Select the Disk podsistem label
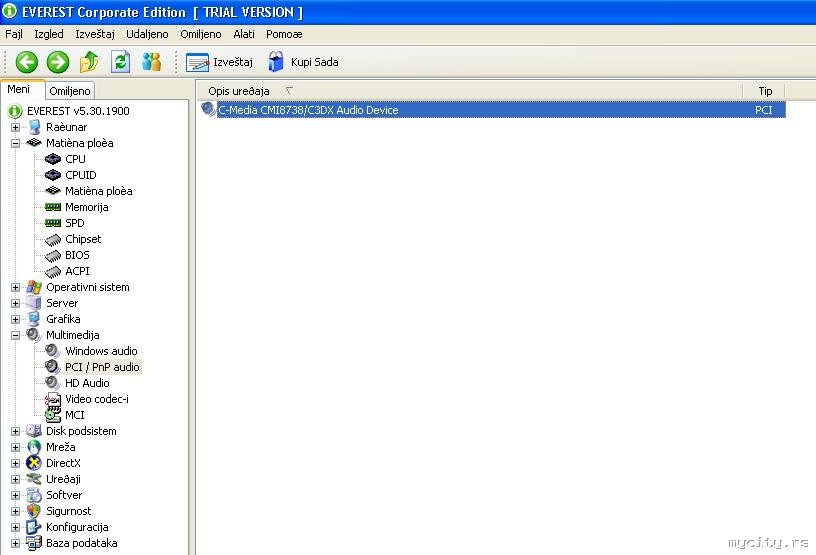 click(81, 431)
